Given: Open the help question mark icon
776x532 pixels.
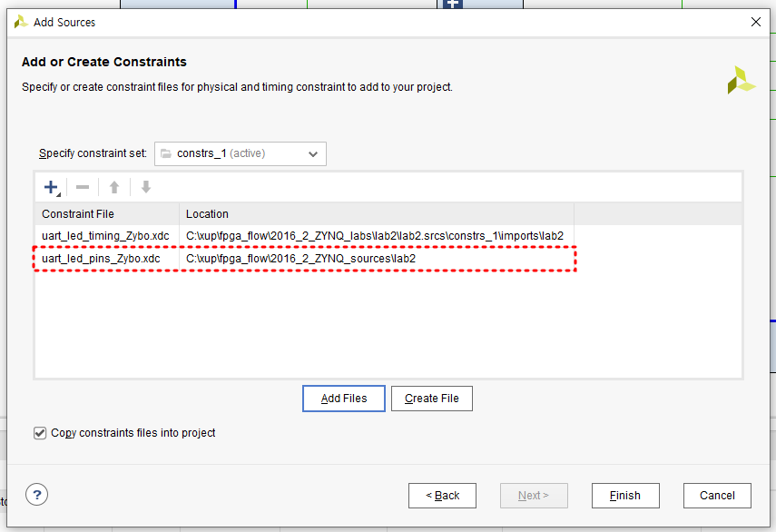Looking at the screenshot, I should tap(36, 495).
